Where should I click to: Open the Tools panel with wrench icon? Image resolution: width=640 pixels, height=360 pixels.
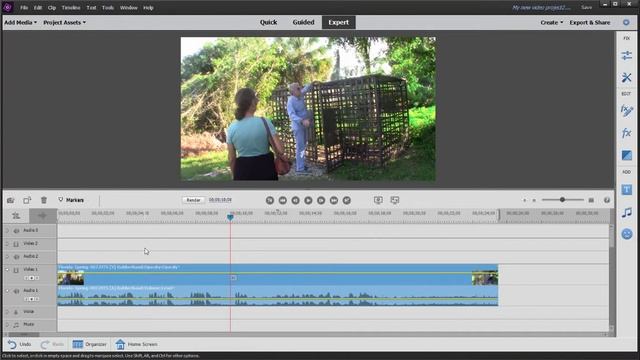pyautogui.click(x=627, y=77)
